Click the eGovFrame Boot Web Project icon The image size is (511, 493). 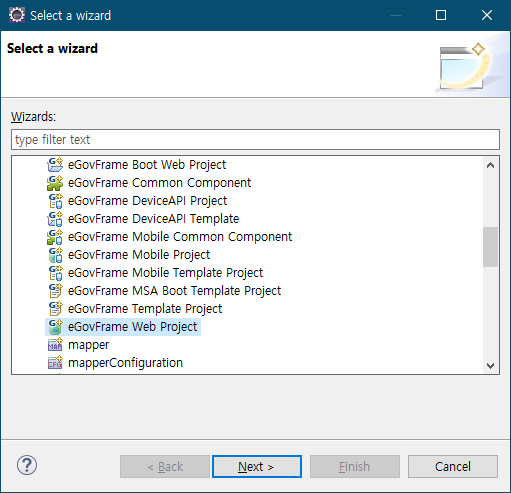pyautogui.click(x=55, y=165)
